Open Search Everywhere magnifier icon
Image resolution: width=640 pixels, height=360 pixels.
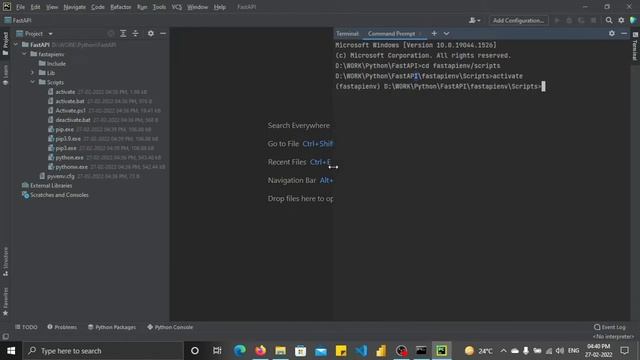[x=609, y=20]
